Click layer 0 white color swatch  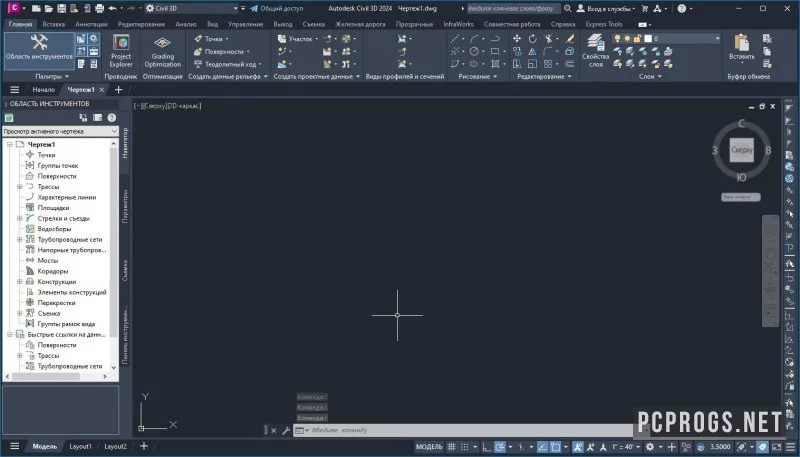648,39
